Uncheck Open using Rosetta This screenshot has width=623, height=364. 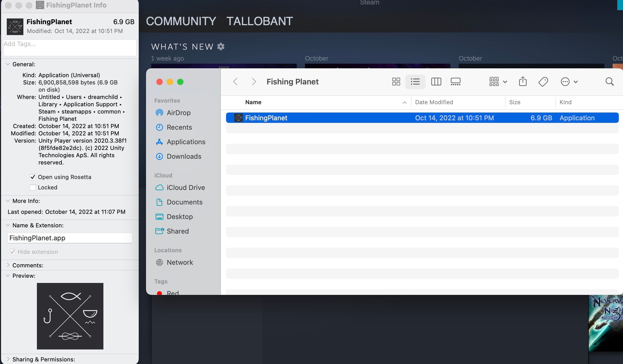coord(33,177)
